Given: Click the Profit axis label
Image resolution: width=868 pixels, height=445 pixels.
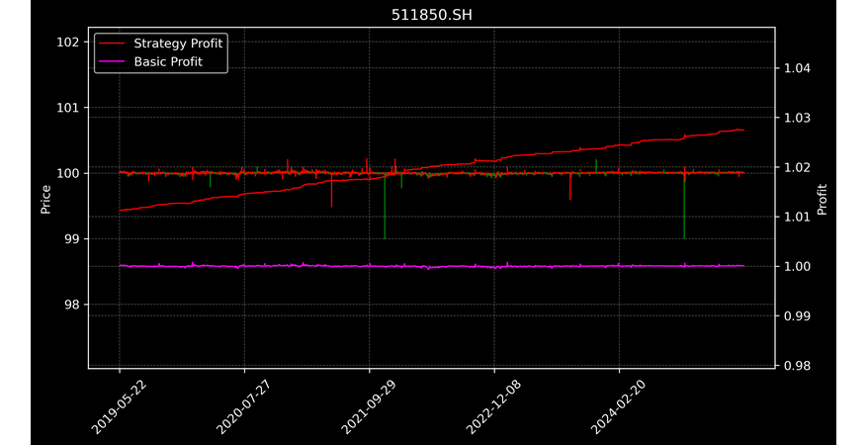Looking at the screenshot, I should point(823,200).
